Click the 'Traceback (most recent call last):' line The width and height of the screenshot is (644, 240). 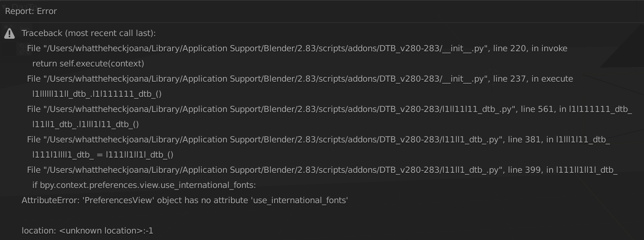click(89, 33)
